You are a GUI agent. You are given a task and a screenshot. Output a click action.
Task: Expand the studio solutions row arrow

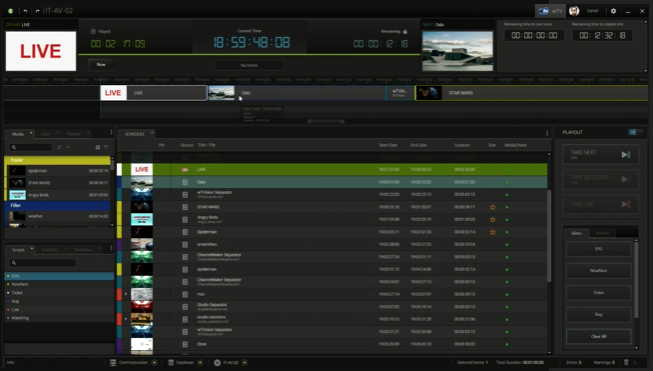coord(126,319)
